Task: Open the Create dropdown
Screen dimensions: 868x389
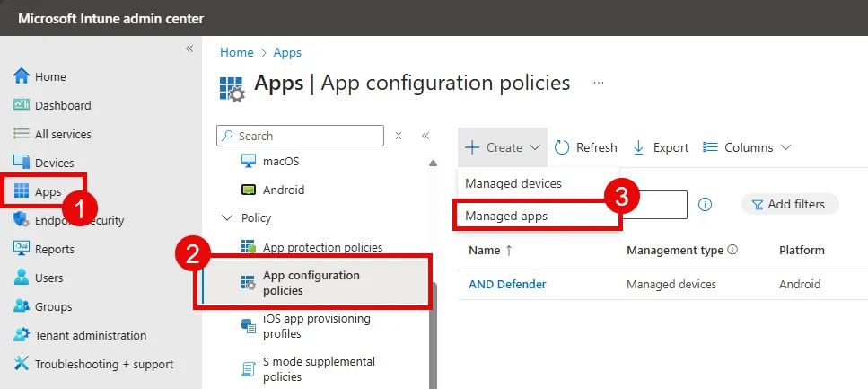Action: (503, 147)
